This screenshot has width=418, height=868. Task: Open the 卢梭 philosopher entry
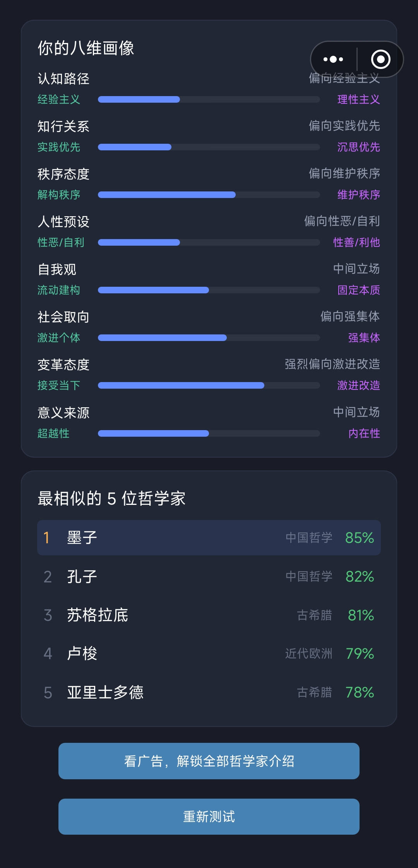point(209,653)
